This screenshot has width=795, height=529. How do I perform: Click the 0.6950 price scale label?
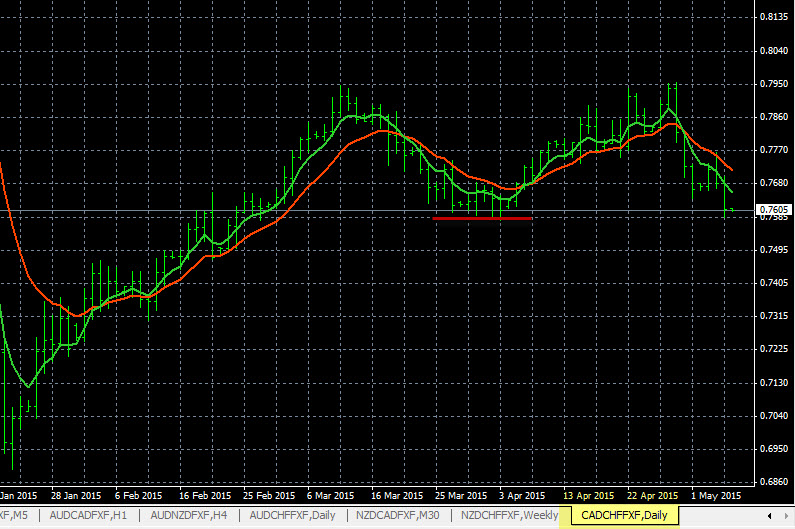click(774, 449)
